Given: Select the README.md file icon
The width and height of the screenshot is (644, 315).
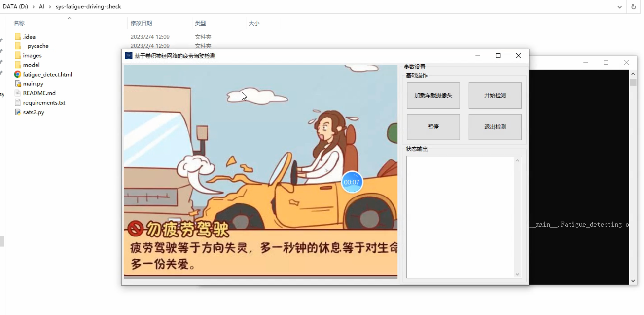Looking at the screenshot, I should click(18, 93).
